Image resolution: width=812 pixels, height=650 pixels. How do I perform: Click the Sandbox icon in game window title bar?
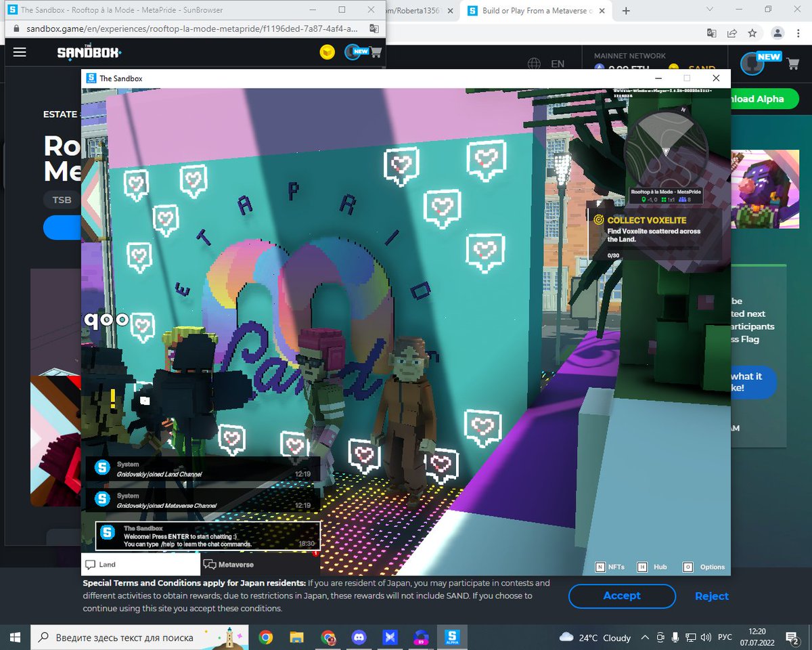coord(91,79)
